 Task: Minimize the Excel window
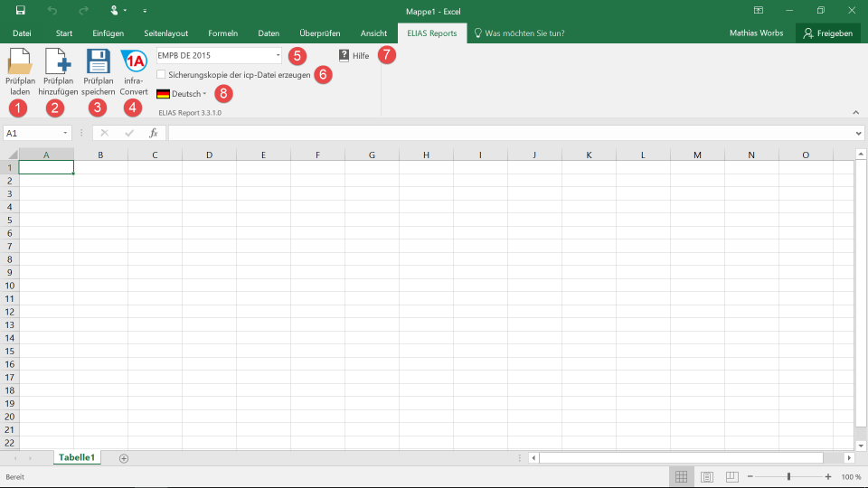click(x=789, y=11)
